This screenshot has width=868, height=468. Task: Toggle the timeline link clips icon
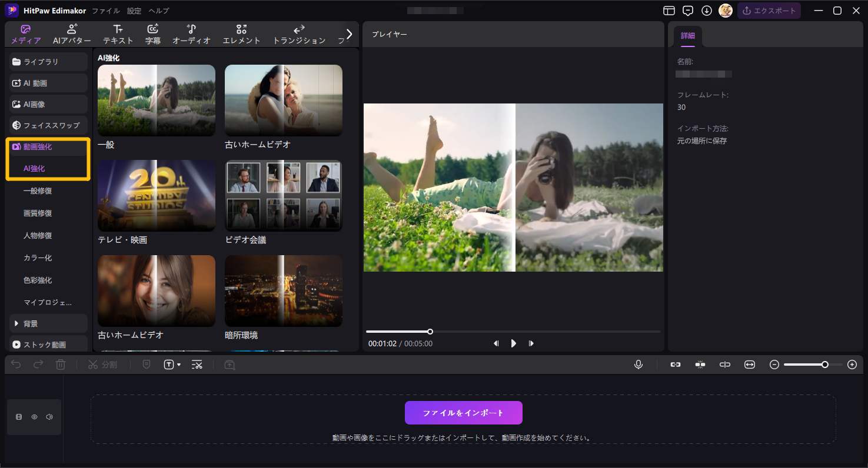(676, 365)
